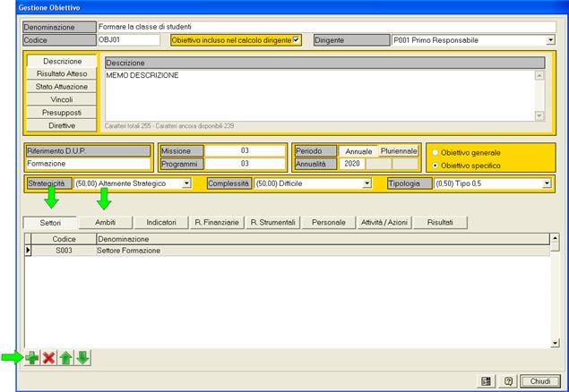Click the green move up arrow
The image size is (569, 392).
tap(65, 358)
